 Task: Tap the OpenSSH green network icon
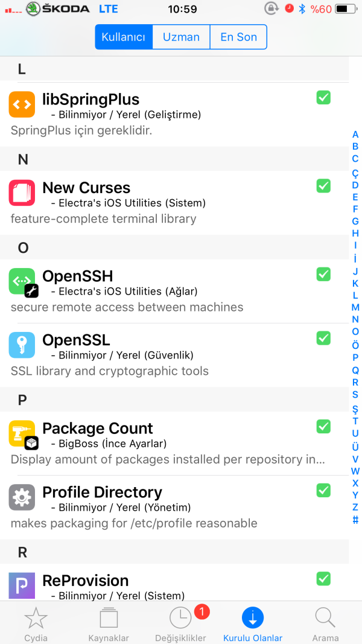point(22,281)
